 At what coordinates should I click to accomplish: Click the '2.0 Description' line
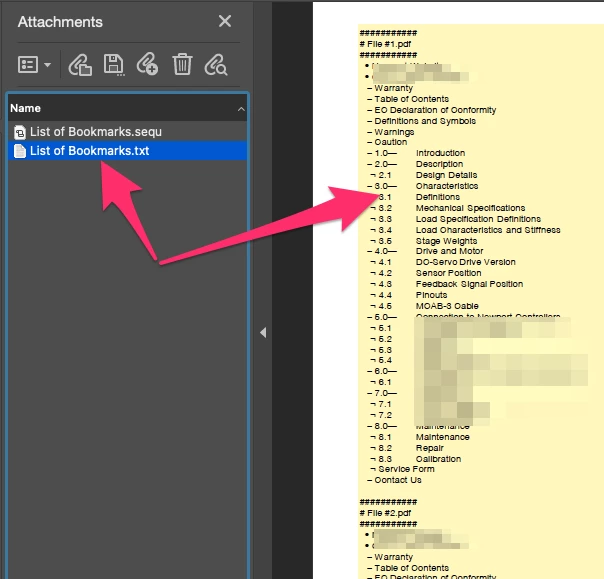tap(415, 164)
